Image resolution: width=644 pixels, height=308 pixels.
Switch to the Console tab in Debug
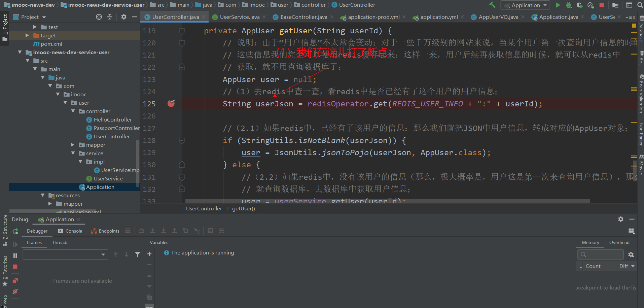point(70,231)
